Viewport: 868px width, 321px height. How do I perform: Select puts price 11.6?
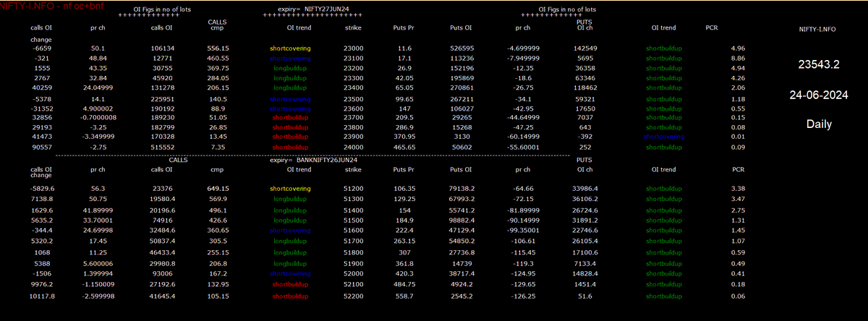point(404,48)
